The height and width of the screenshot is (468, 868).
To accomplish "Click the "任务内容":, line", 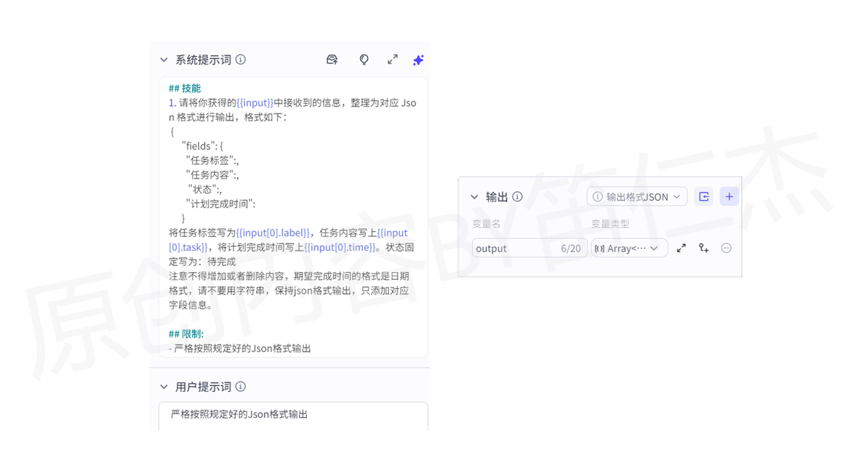I will [x=212, y=175].
